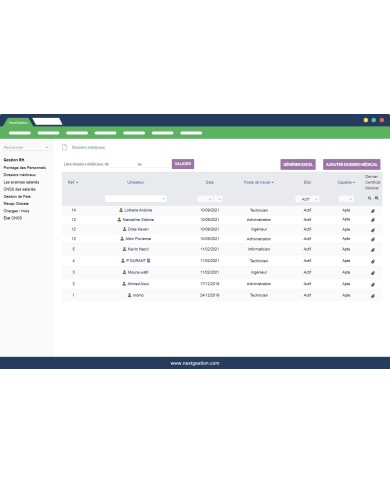Click the Date column header

tap(210, 182)
